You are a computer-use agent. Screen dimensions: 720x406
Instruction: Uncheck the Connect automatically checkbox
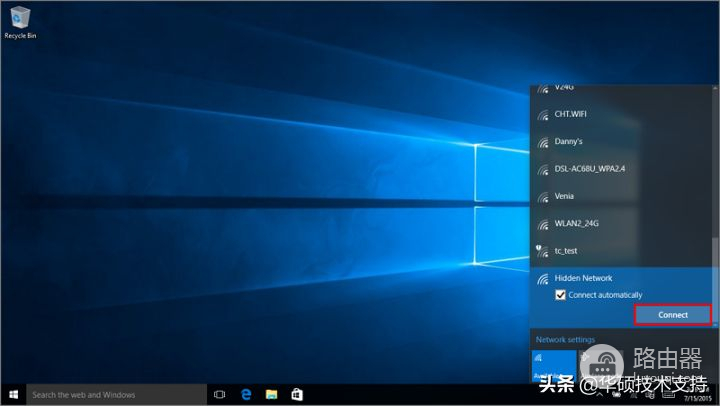coord(560,295)
